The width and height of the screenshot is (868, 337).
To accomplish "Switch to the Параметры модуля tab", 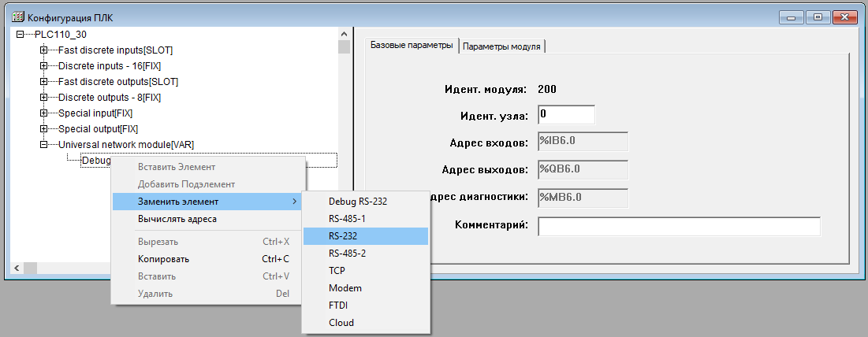I will point(501,46).
